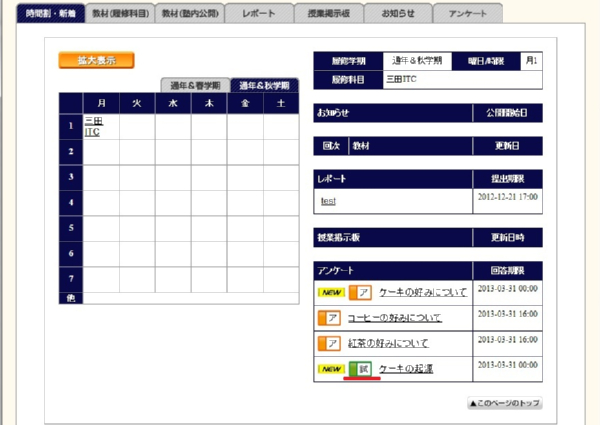Open the test report link
The image size is (600, 425).
328,201
